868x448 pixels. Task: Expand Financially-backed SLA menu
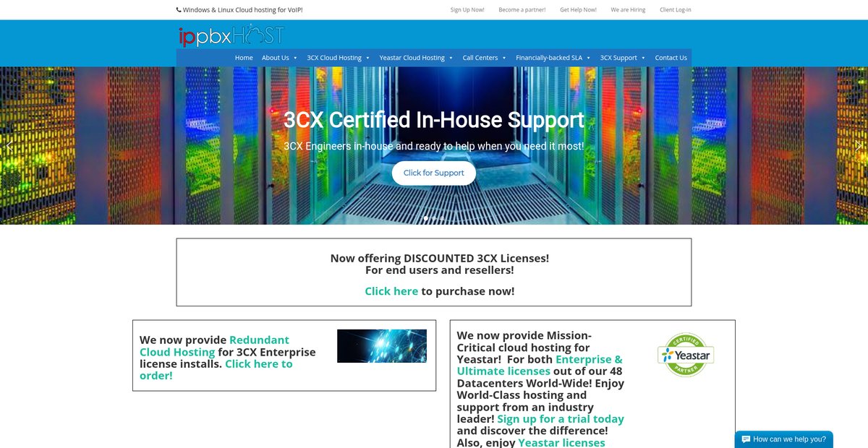(x=553, y=58)
